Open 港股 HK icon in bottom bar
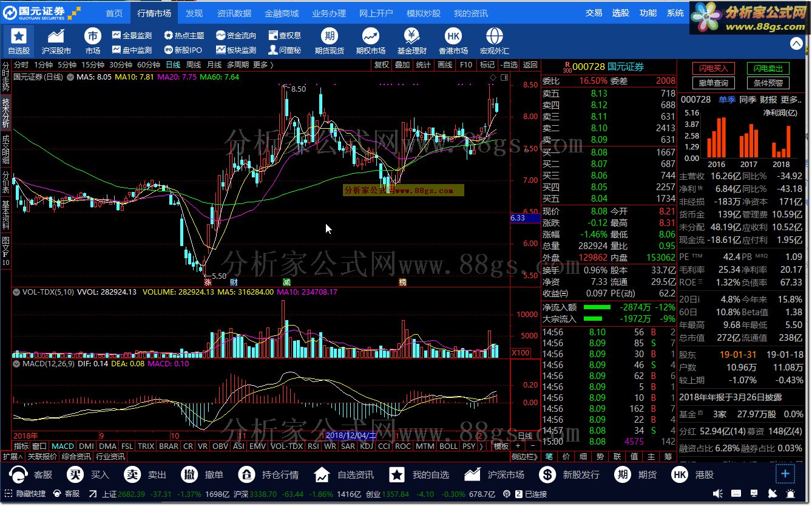 [x=680, y=474]
